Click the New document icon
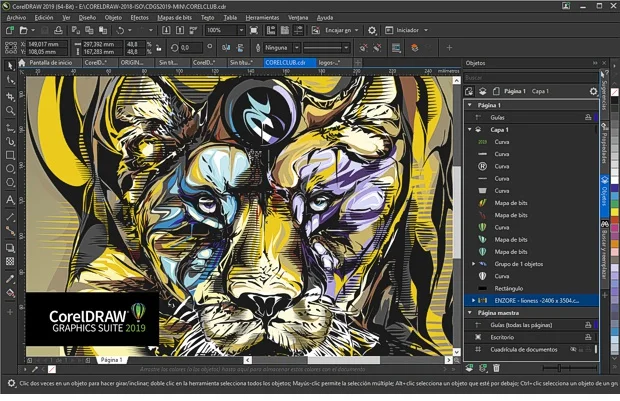The height and width of the screenshot is (401, 620). 10,30
